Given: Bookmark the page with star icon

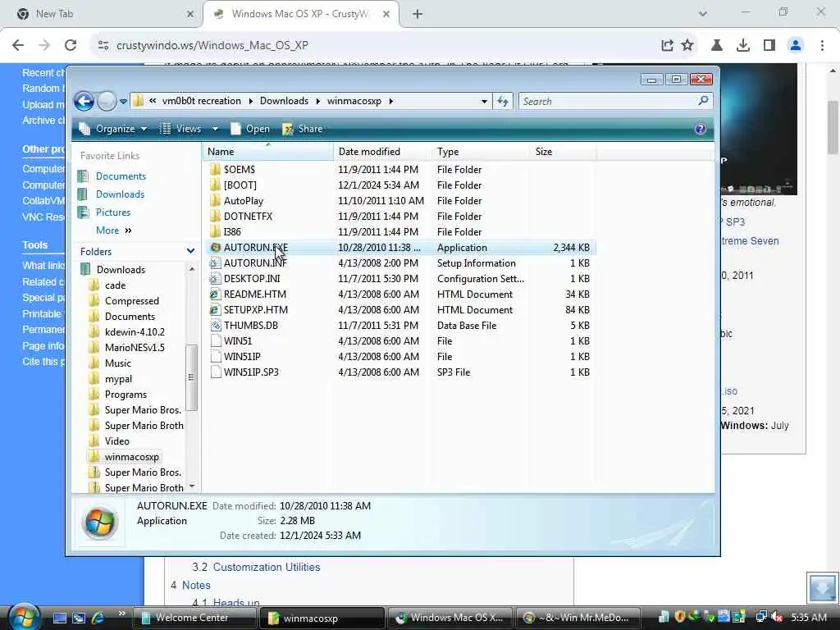Looking at the screenshot, I should coord(687,46).
